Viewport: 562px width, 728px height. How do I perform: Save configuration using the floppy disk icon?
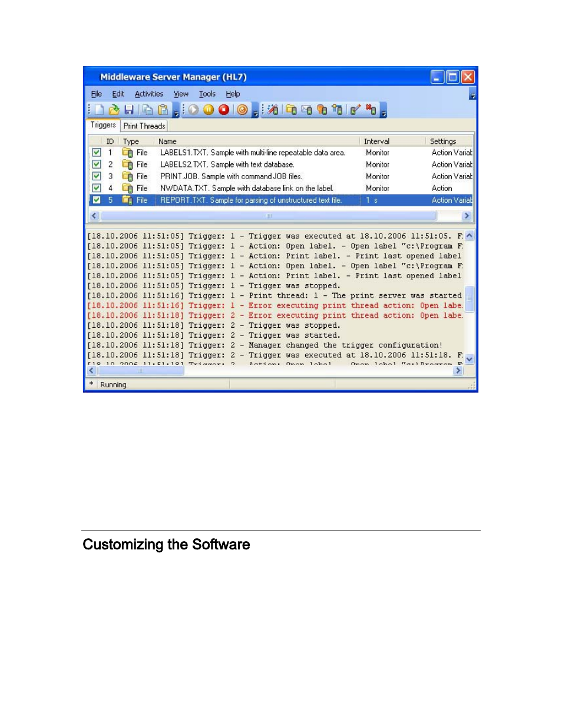point(129,110)
